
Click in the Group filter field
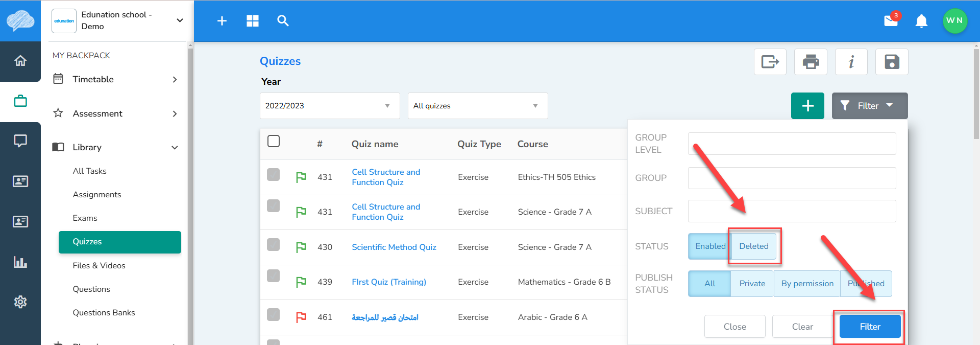792,178
